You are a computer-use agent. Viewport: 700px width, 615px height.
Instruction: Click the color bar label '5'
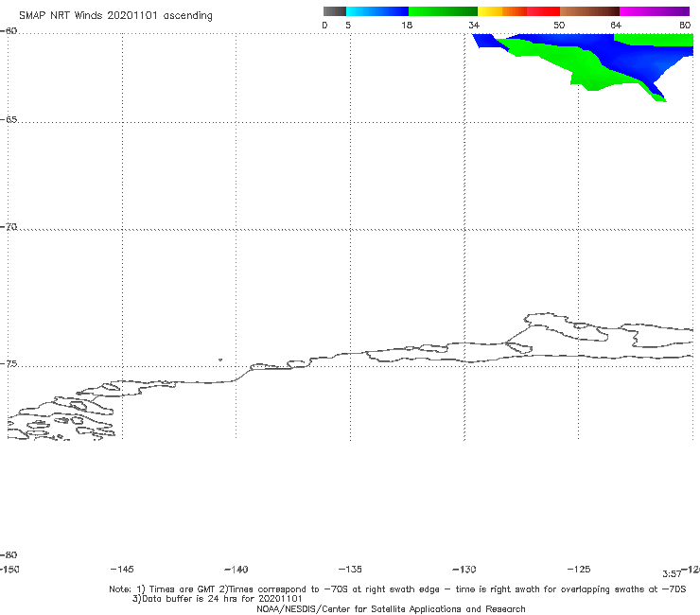[348, 26]
